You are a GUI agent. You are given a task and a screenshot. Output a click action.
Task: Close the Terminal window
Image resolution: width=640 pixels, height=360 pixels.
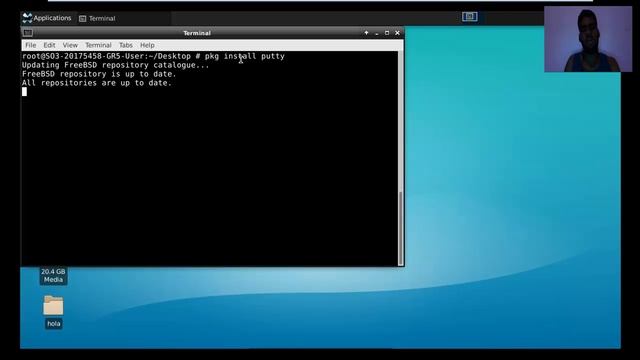click(x=397, y=33)
